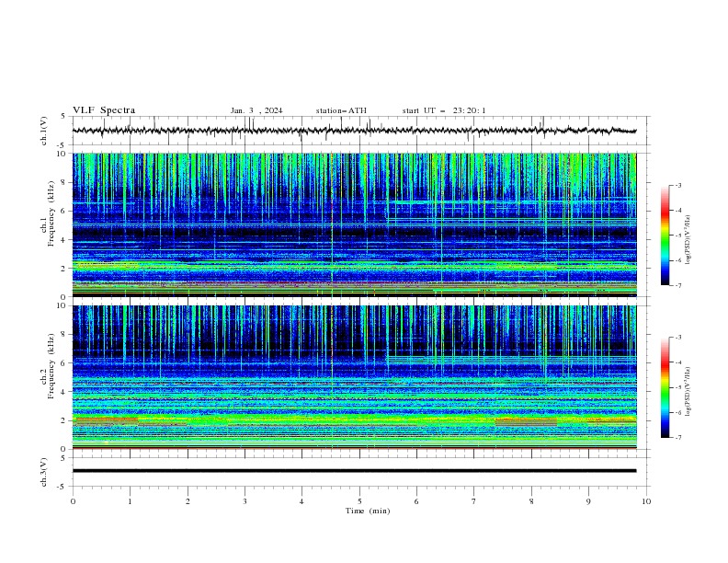Screen dimensions: 728x563
Task: Click the ch.1 color scale "log(PSD)(V²/Hz)" label
Action: coord(688,240)
